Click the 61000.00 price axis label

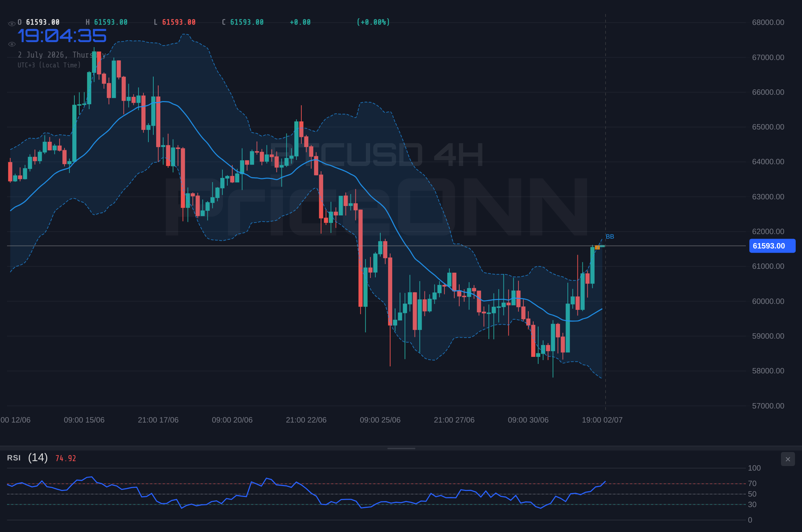tap(768, 266)
